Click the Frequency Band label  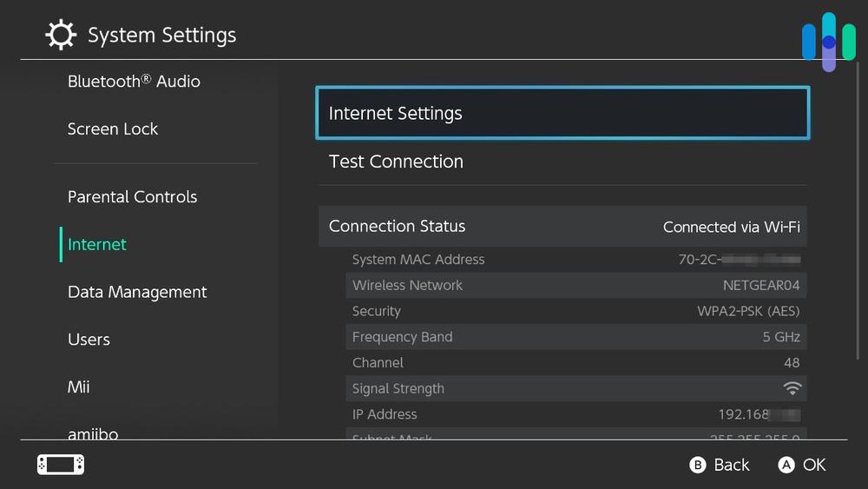coord(402,337)
